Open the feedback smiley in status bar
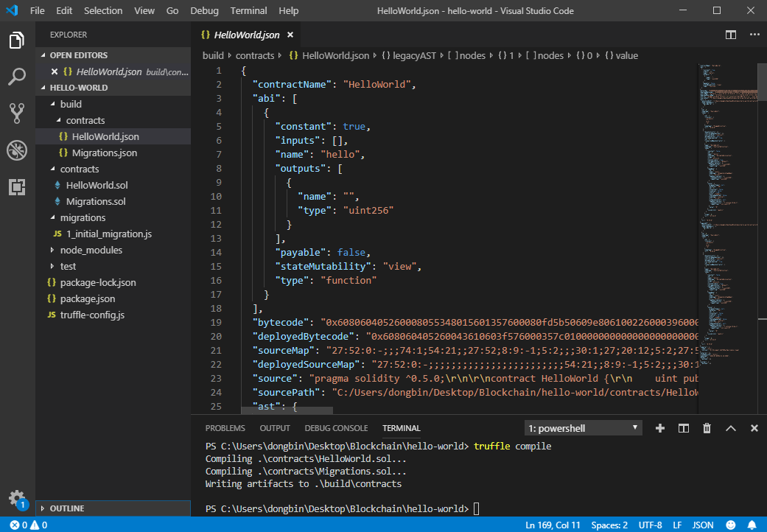Screen dimensions: 767x532 [731, 525]
